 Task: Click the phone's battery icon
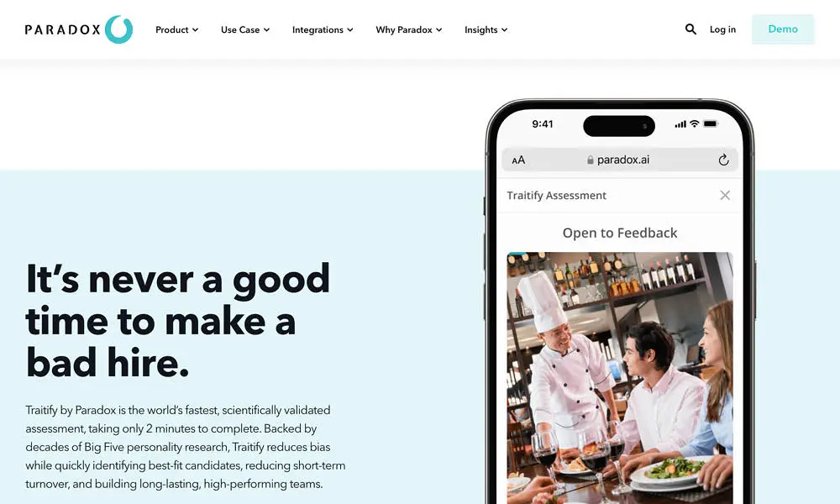pyautogui.click(x=711, y=123)
